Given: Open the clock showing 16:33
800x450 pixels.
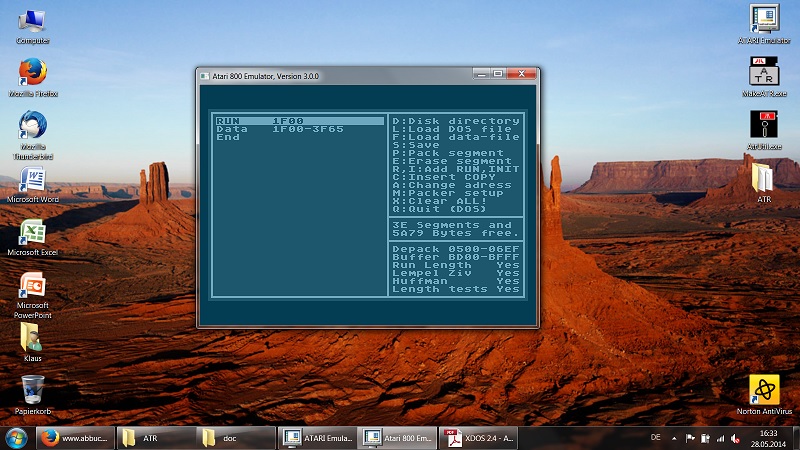Looking at the screenshot, I should (x=768, y=438).
